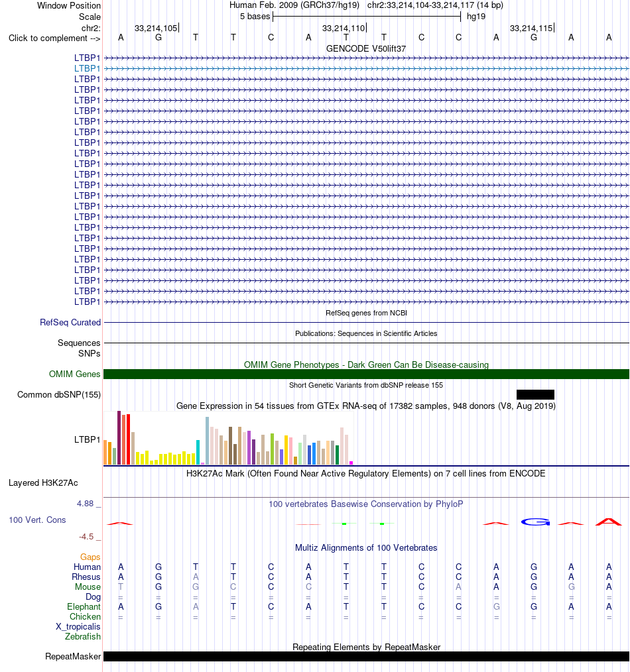Click the 'Dog' alignment row label
This screenshot has width=630, height=672.
pos(93,597)
